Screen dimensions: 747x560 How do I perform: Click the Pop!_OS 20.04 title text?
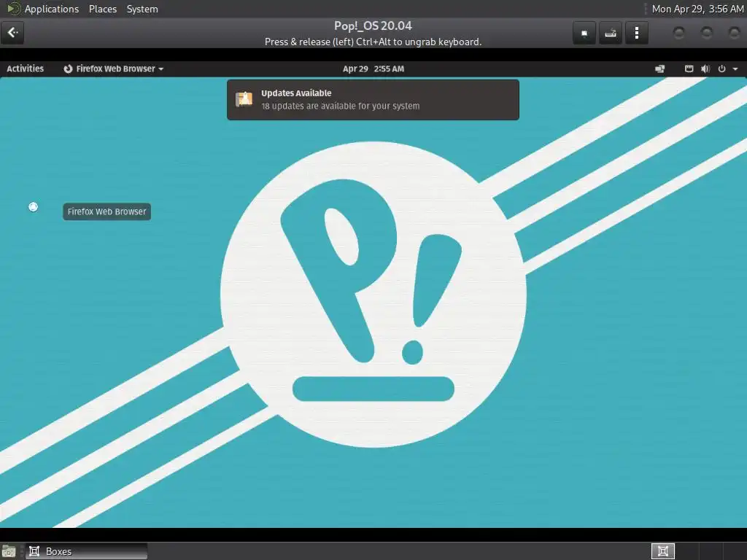coord(373,26)
